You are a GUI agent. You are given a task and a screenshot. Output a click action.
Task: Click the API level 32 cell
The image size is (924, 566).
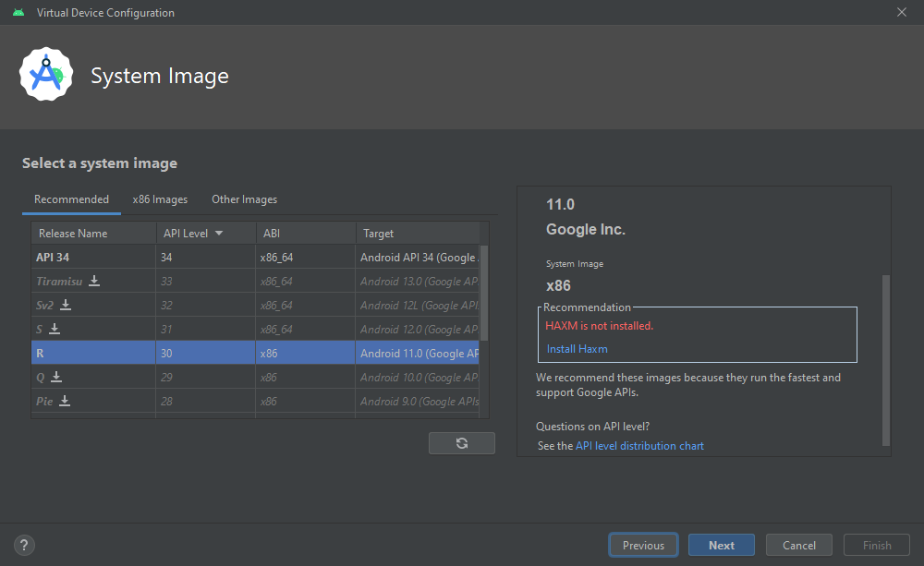[x=206, y=305]
